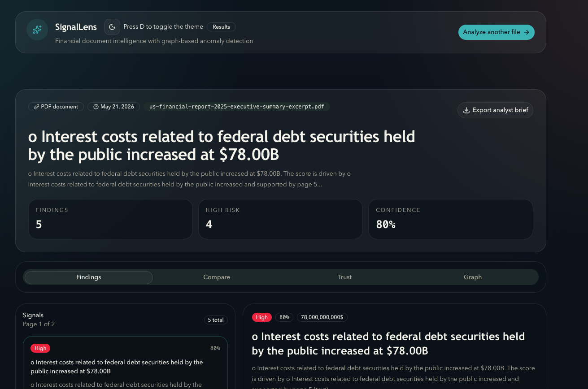Select the Findings tab
Viewport: 588px width, 389px height.
(x=89, y=277)
